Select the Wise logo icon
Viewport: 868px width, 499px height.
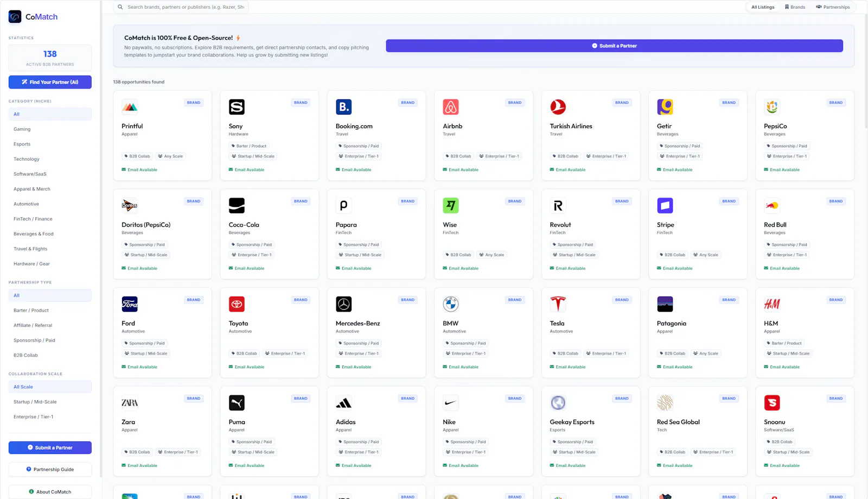coord(451,206)
